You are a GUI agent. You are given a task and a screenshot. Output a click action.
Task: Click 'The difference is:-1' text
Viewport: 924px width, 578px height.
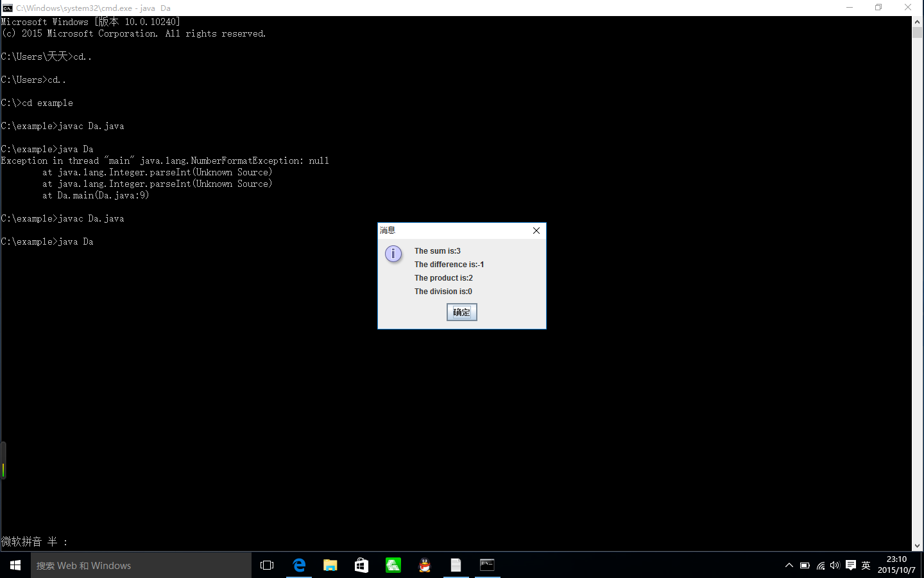tap(449, 265)
